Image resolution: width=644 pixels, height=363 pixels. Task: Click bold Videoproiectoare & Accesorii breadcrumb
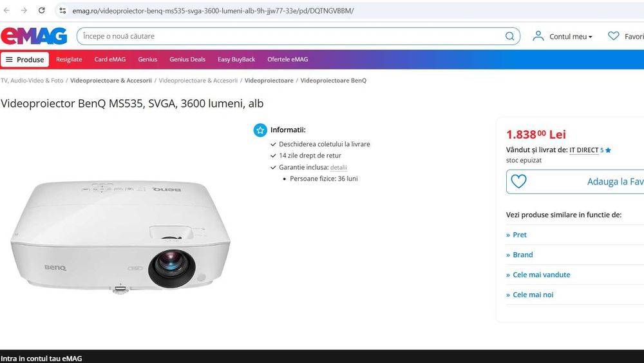(x=111, y=81)
